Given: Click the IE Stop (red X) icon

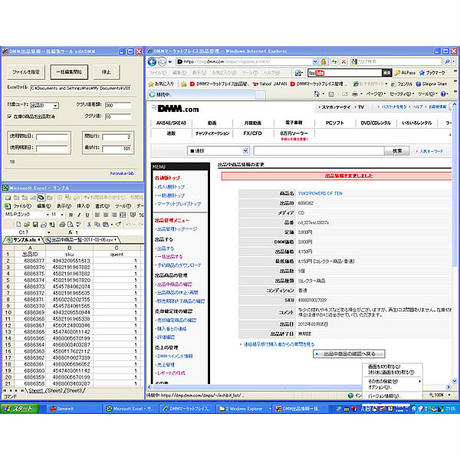Looking at the screenshot, I should click(x=344, y=62).
